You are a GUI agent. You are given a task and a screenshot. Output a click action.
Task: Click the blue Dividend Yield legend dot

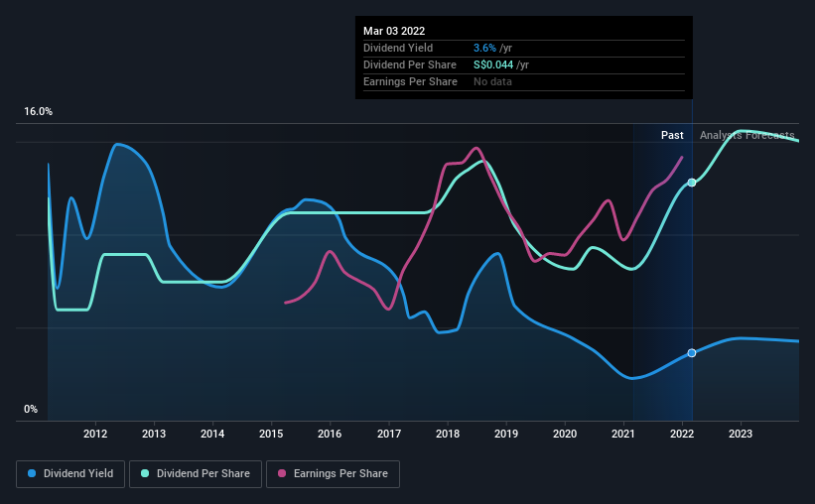coord(32,473)
